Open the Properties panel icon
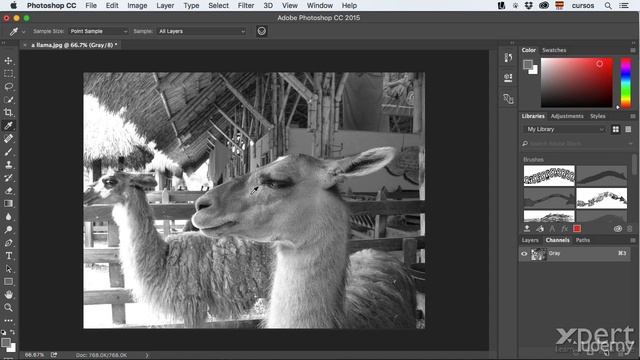The image size is (640, 360). coord(508,78)
